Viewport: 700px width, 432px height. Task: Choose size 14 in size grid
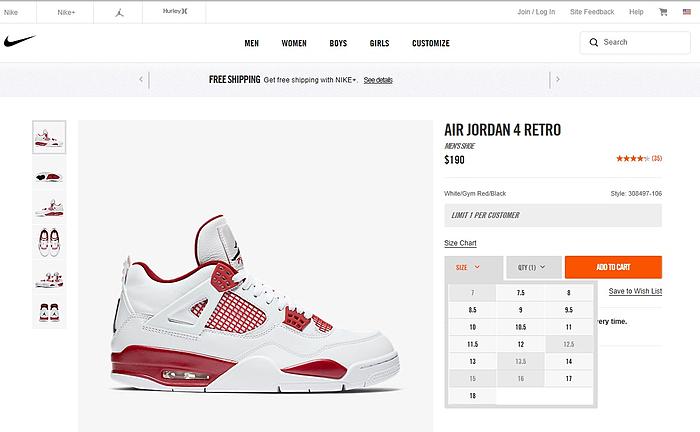coord(569,361)
